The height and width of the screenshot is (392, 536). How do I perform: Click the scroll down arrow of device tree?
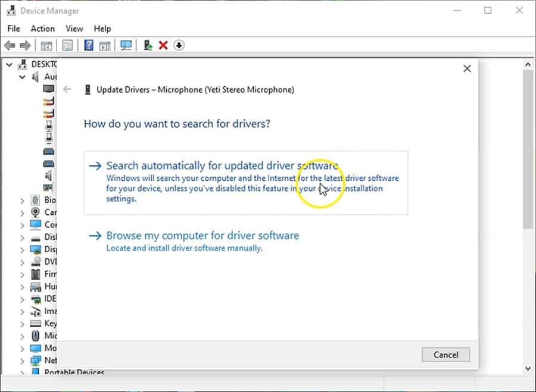tap(528, 368)
